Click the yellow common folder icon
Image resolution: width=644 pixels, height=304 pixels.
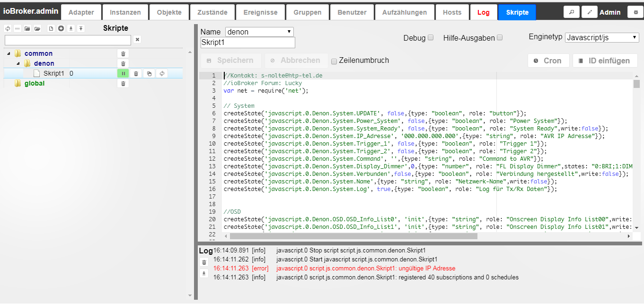pyautogui.click(x=18, y=53)
